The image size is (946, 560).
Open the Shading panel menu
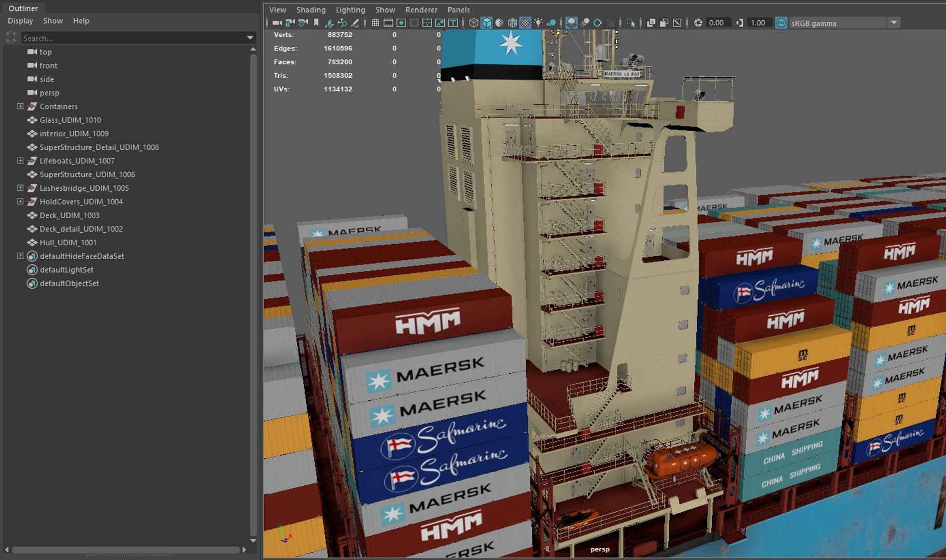click(x=311, y=10)
